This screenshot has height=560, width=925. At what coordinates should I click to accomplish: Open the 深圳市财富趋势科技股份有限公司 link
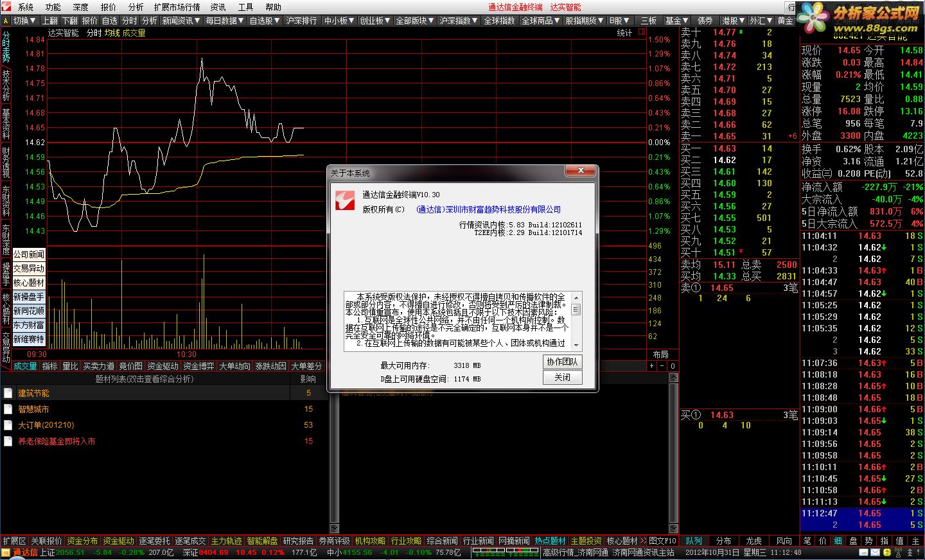pyautogui.click(x=488, y=209)
